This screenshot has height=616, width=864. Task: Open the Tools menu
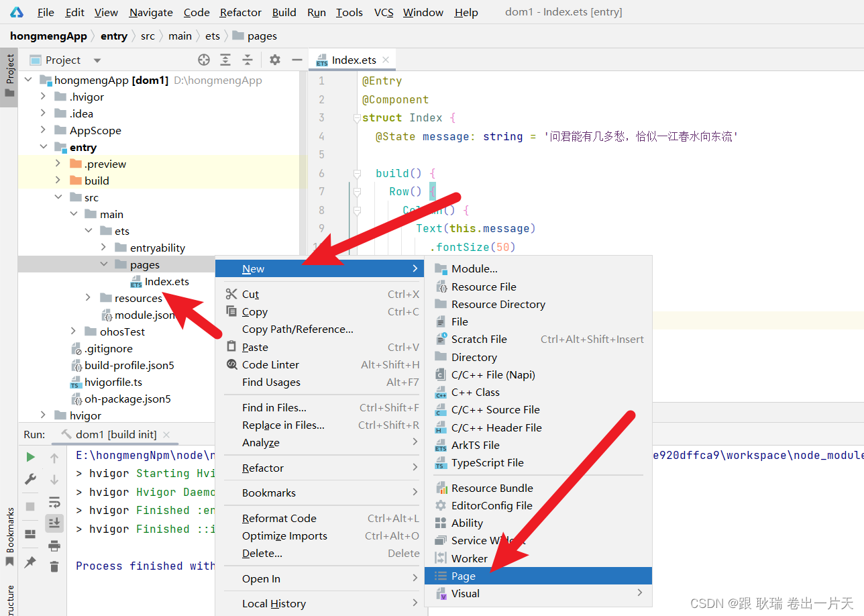click(x=349, y=12)
